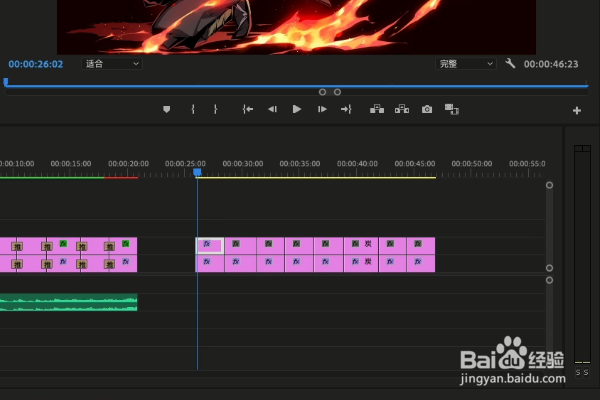Image resolution: width=600 pixels, height=400 pixels.
Task: Select the last 推 transition in the upper row
Action: tap(110, 247)
